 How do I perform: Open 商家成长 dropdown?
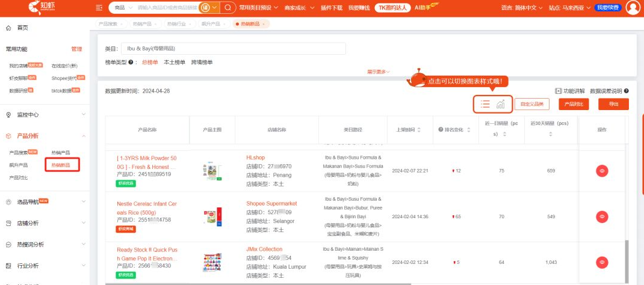coord(299,8)
